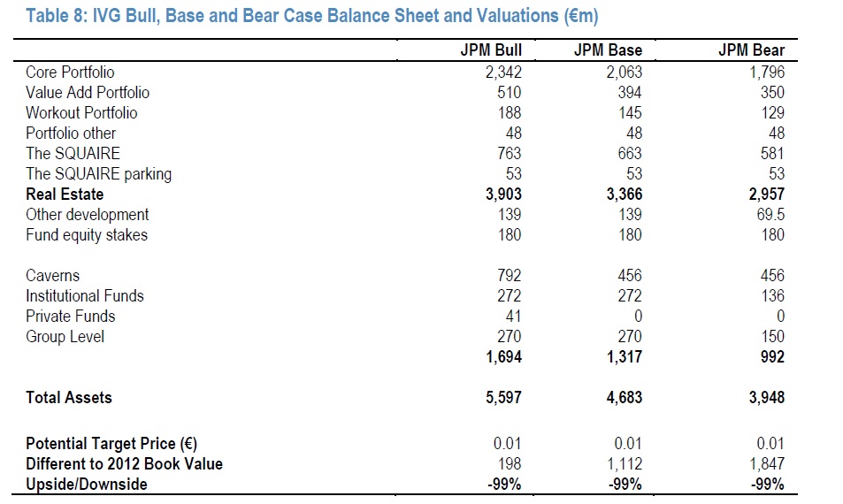The height and width of the screenshot is (504, 843).
Task: Click the bold Real Estate row label
Action: click(65, 195)
